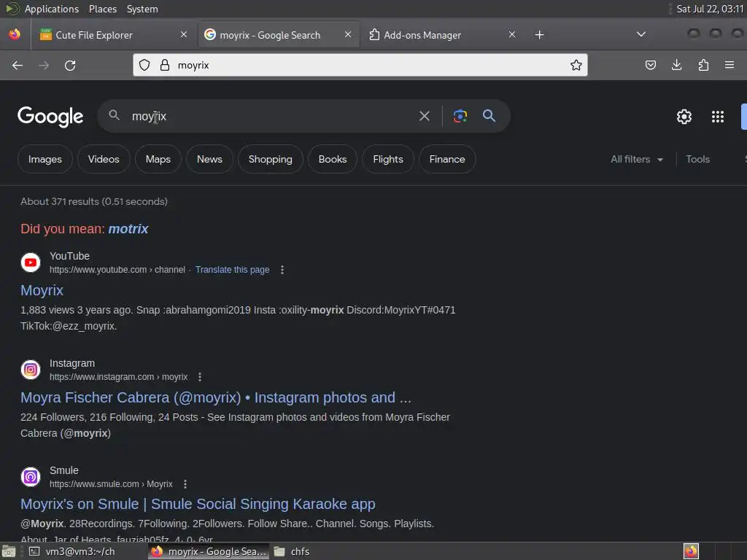This screenshot has height=560, width=747.
Task: Expand the All filters dropdown
Action: 636,159
